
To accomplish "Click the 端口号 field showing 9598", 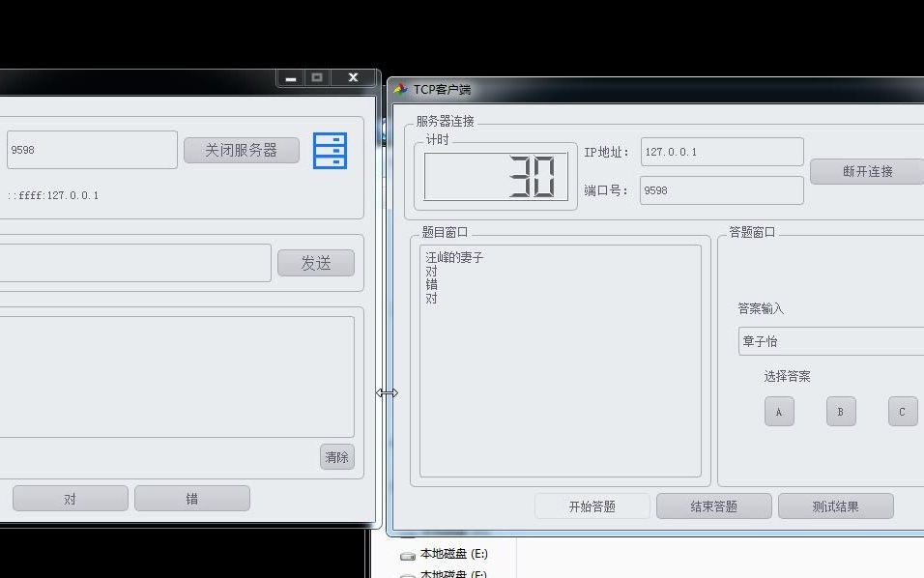I will (x=720, y=189).
